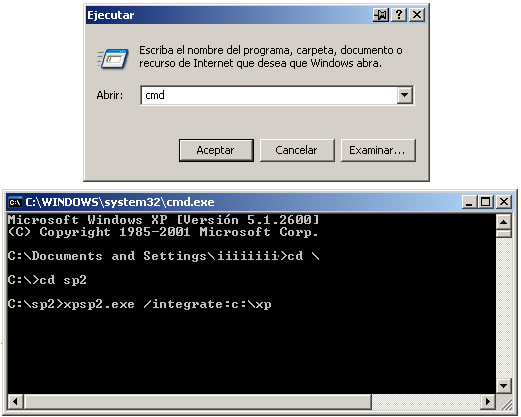Click the console vertical scroll down arrow
Screen dimensions: 521x417
pos(504,386)
